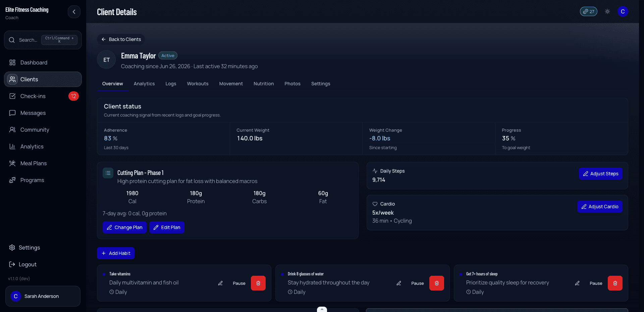Open the Messages chat icon
This screenshot has width=644, height=312.
point(12,113)
